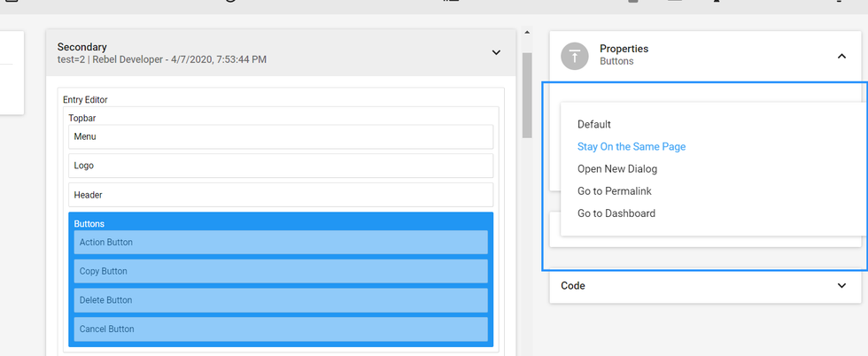
Task: Select the Delete Button item
Action: coord(280,300)
